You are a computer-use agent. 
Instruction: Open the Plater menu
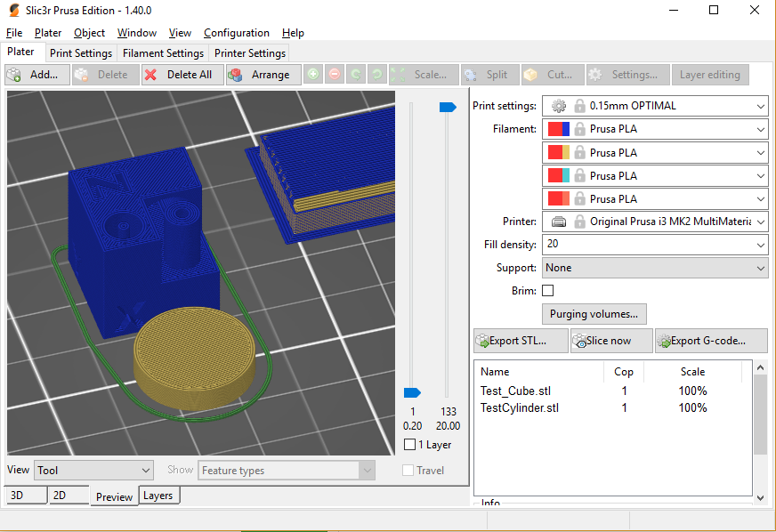[48, 33]
